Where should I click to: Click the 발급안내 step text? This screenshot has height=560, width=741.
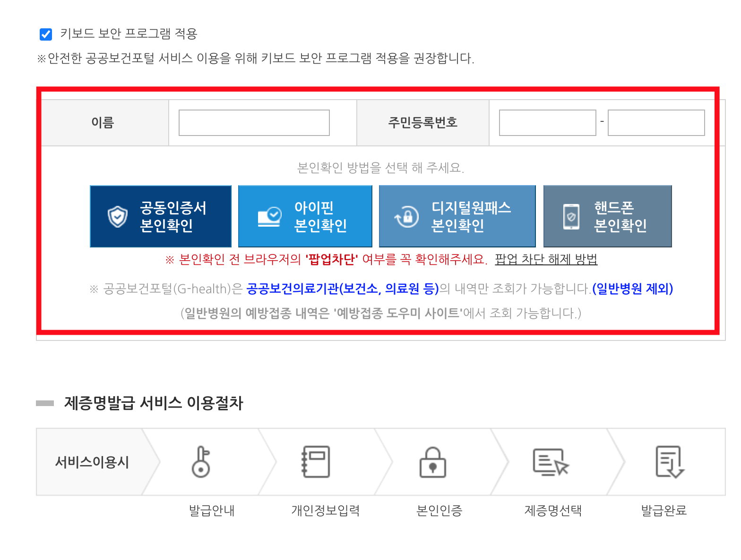(x=212, y=510)
